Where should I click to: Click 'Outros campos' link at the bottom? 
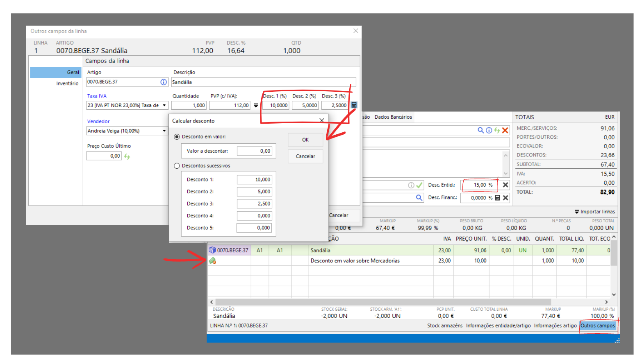pos(598,326)
